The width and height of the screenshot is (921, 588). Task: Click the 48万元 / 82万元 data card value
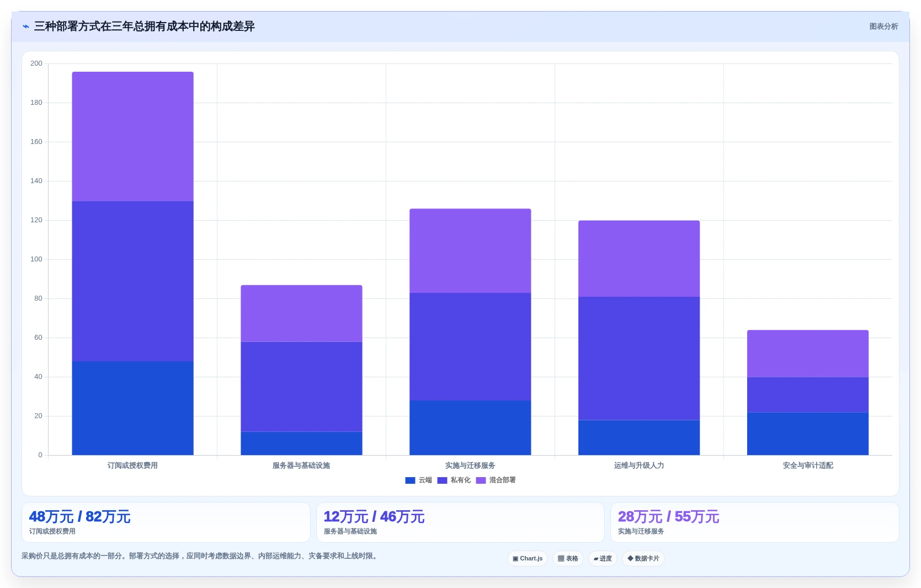[x=79, y=517]
